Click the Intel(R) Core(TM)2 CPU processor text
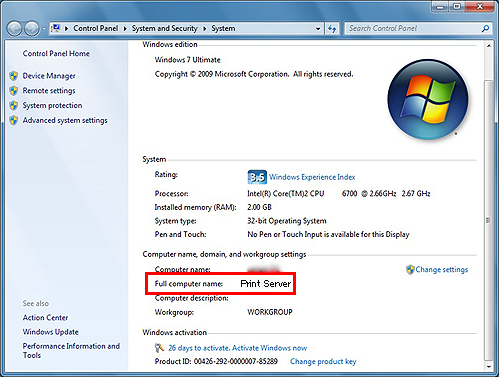The image size is (500, 377). coord(286,194)
